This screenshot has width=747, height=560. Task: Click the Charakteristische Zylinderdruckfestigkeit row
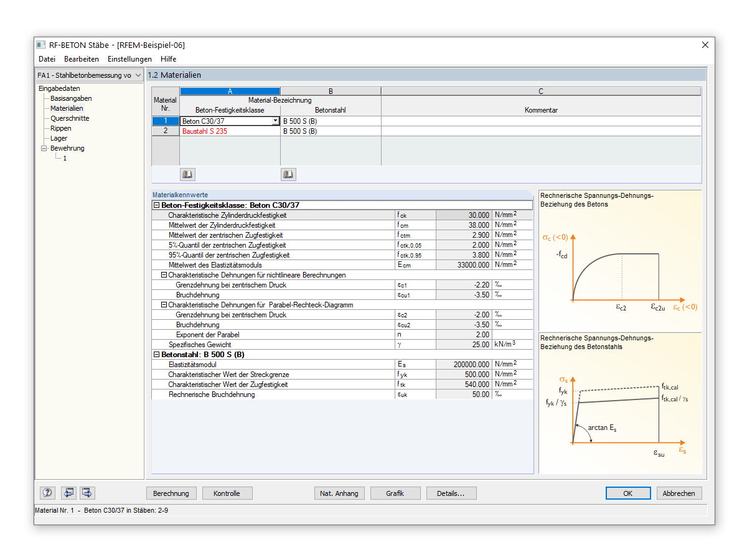click(342, 215)
